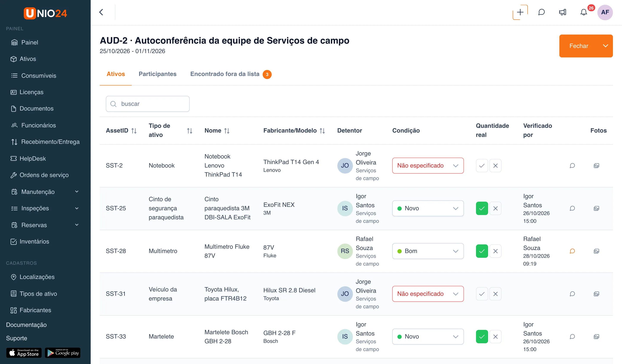Open the Fechar button dropdown arrow
Screen dimensions: 622x364
[x=605, y=46]
